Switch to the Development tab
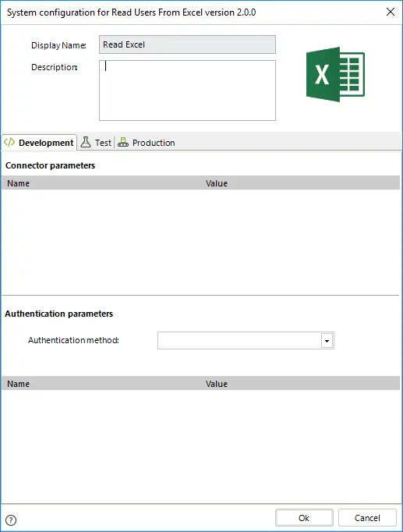403x532 pixels. point(39,143)
